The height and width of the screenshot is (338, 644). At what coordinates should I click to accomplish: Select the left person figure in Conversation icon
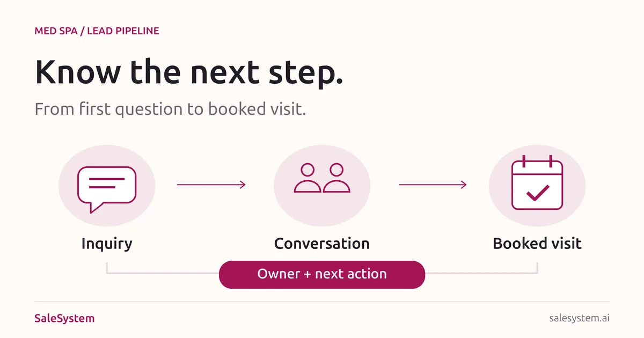tap(308, 178)
